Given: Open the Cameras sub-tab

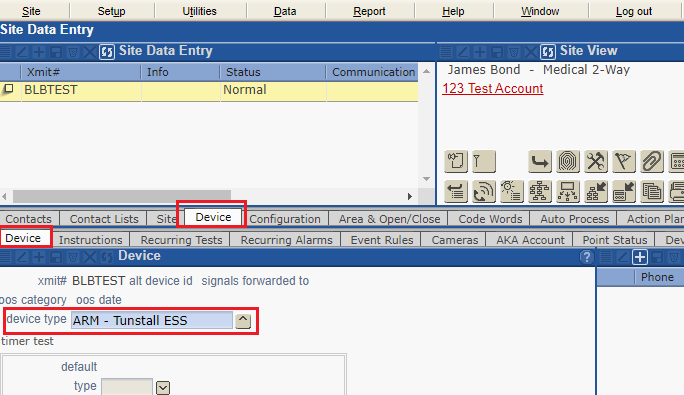Looking at the screenshot, I should (455, 240).
